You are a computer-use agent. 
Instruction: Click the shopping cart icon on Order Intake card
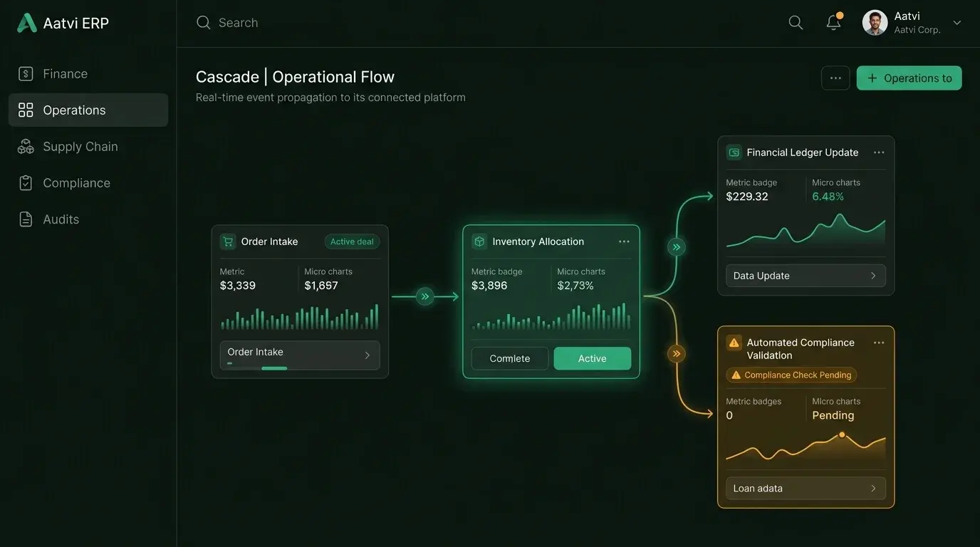click(228, 241)
